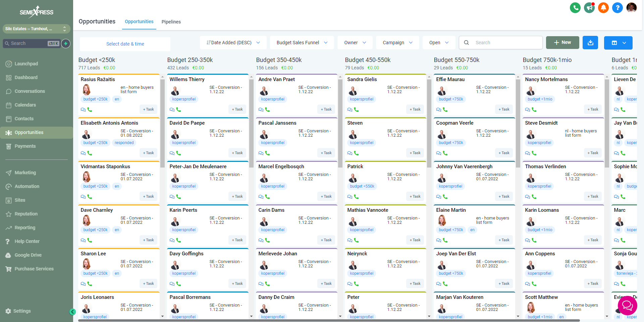Viewport: 644px width, 322px height.
Task: Click the import download icon button
Action: click(590, 43)
